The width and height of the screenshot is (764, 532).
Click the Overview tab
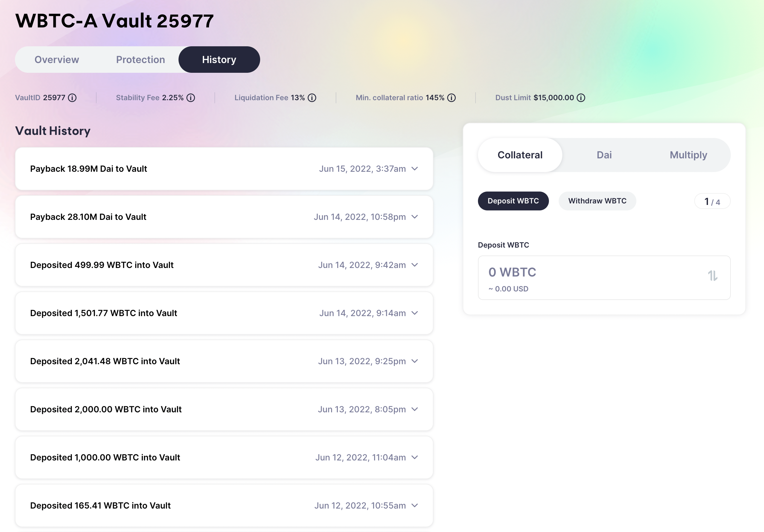coord(56,58)
